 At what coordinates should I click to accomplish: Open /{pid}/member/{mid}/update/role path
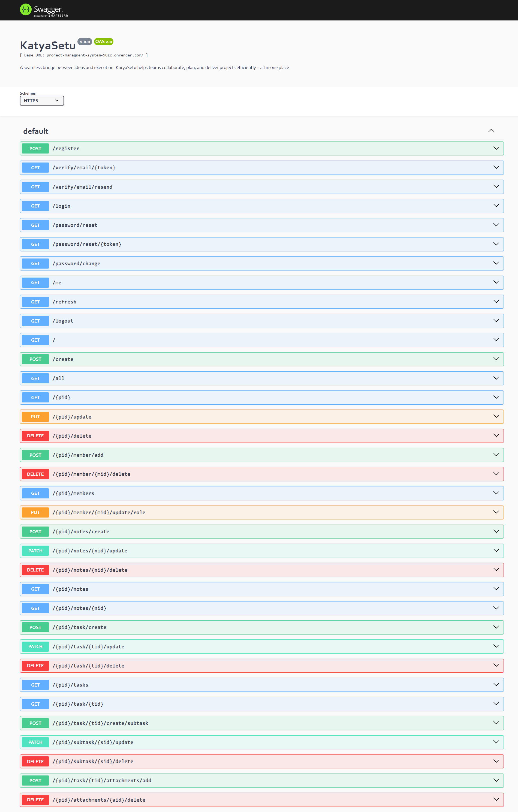coord(99,512)
